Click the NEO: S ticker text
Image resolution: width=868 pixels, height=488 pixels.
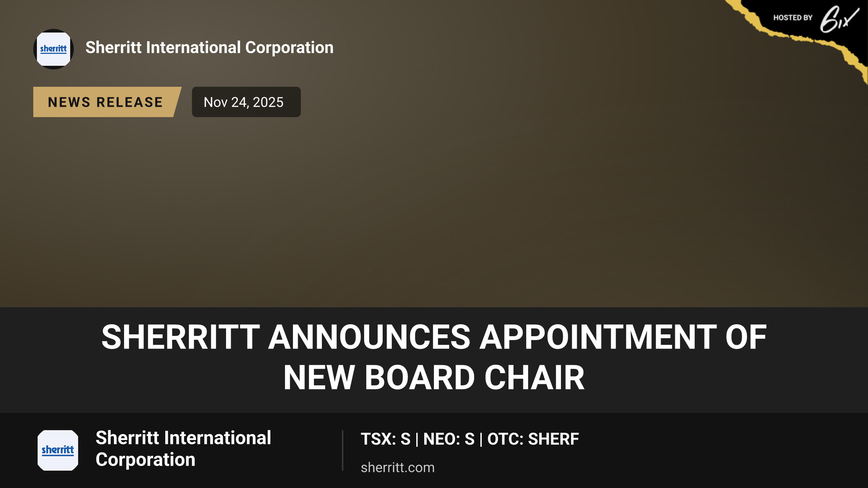pyautogui.click(x=449, y=439)
